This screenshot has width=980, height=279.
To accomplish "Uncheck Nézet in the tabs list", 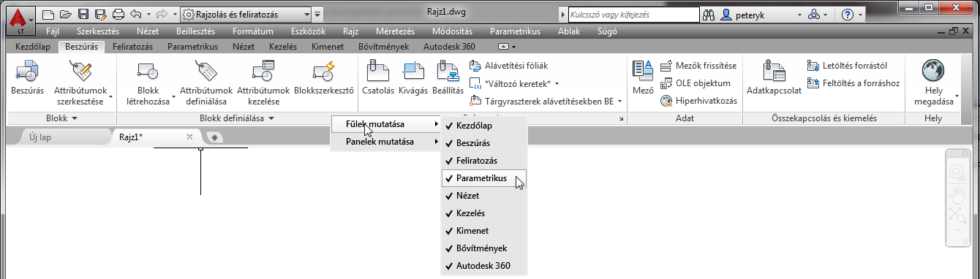I will click(x=484, y=196).
